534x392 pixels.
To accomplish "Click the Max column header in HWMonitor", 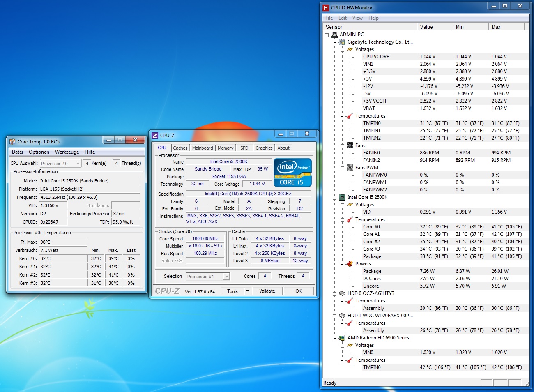I will 506,27.
